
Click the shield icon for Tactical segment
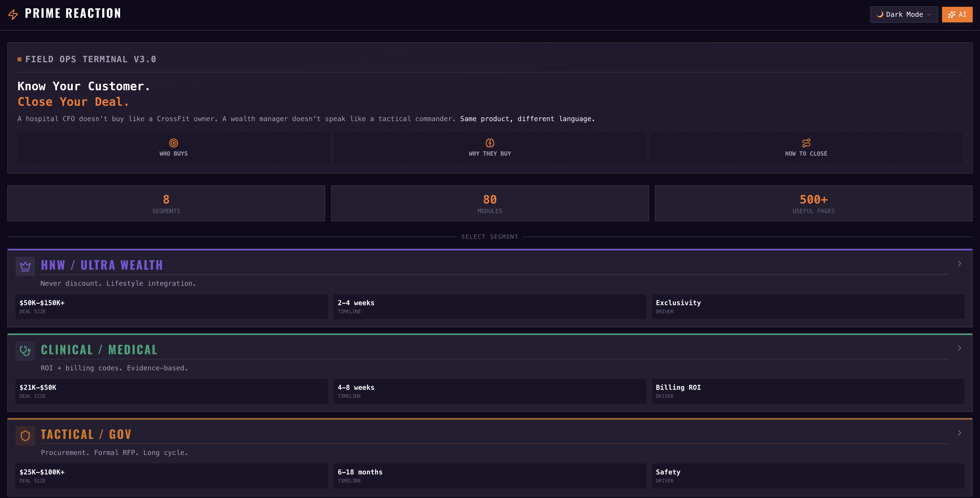tap(25, 436)
